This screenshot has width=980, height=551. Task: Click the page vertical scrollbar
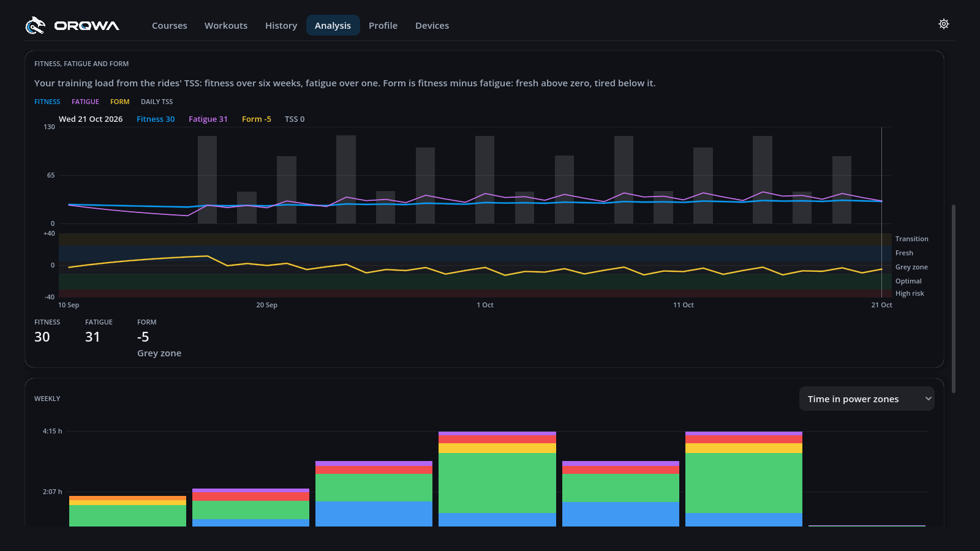point(953,299)
